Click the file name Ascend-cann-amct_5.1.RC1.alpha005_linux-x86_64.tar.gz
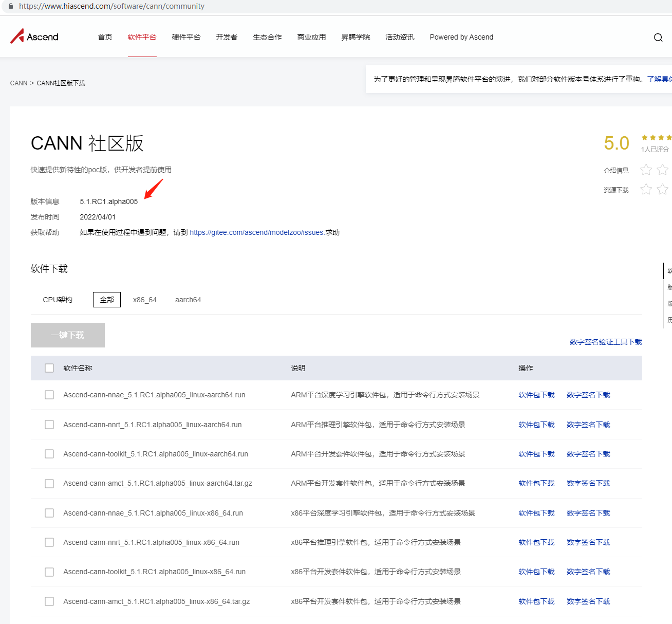The image size is (672, 624). 157,601
